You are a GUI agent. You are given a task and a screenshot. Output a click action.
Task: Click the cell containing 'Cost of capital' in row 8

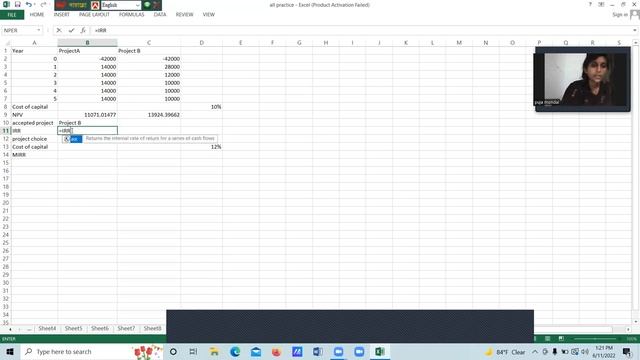coord(34,107)
